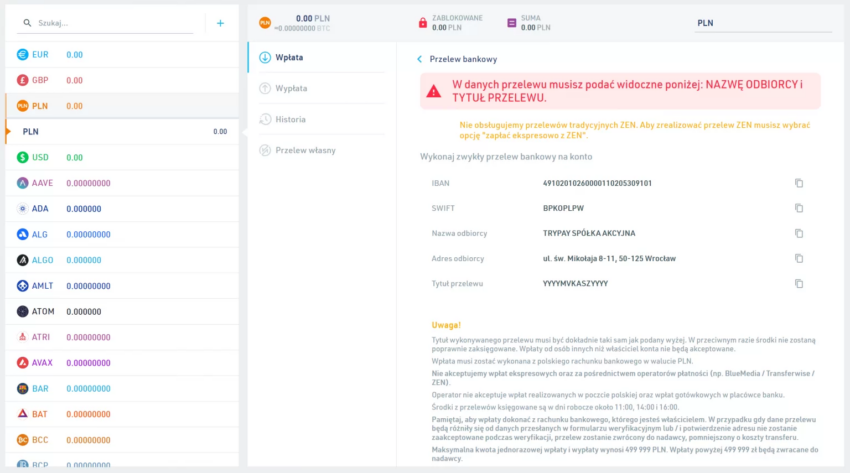Copy the SWIFT code BPKOPLPW

(x=799, y=208)
